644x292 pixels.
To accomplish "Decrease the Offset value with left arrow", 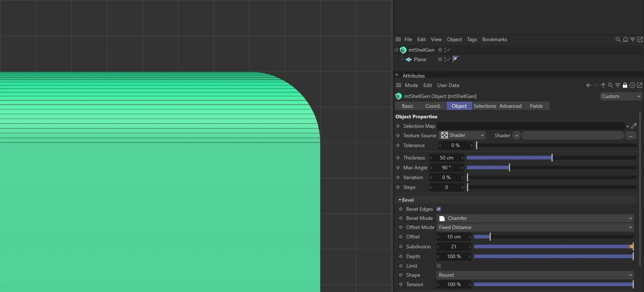I will 438,237.
